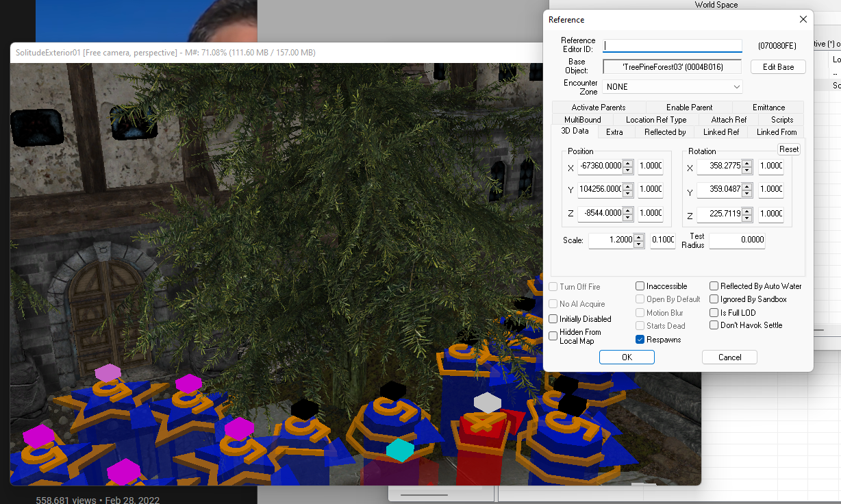The width and height of the screenshot is (841, 504).
Task: Select the Location Ref Type tab
Action: (656, 120)
